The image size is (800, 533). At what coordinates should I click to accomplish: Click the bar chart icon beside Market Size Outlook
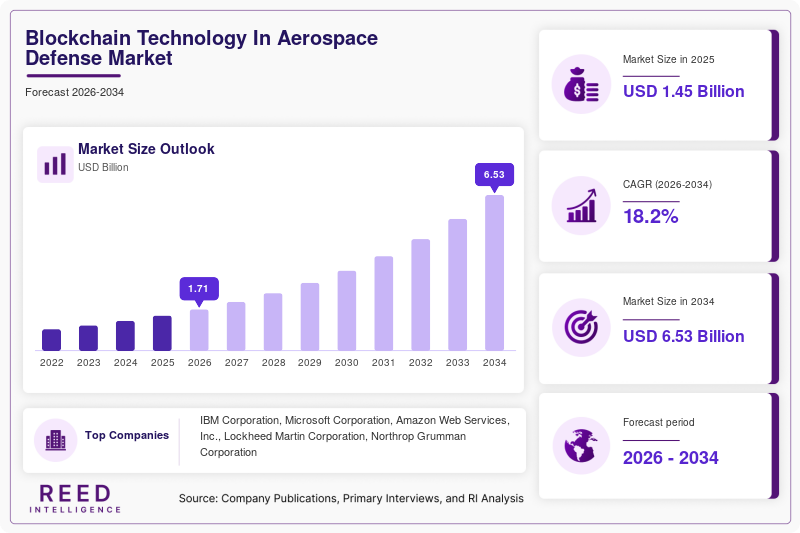click(x=55, y=164)
